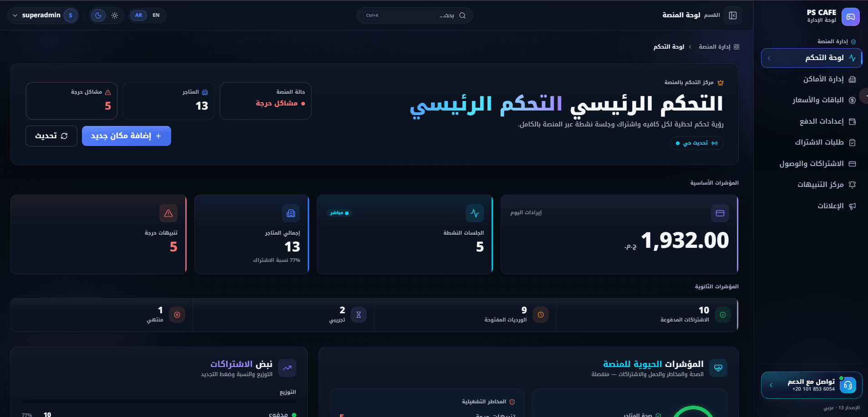Click the credit card icon in إيرادات اليوم card
The width and height of the screenshot is (868, 417).
click(720, 213)
